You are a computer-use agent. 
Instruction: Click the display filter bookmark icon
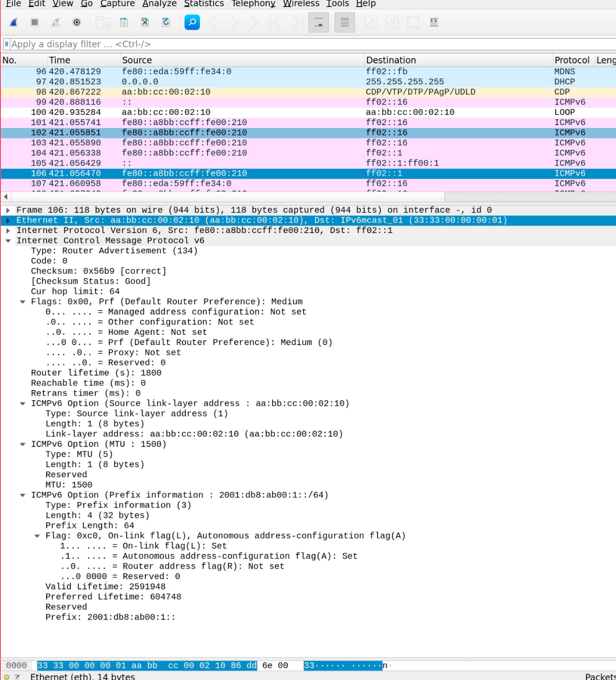(7, 44)
